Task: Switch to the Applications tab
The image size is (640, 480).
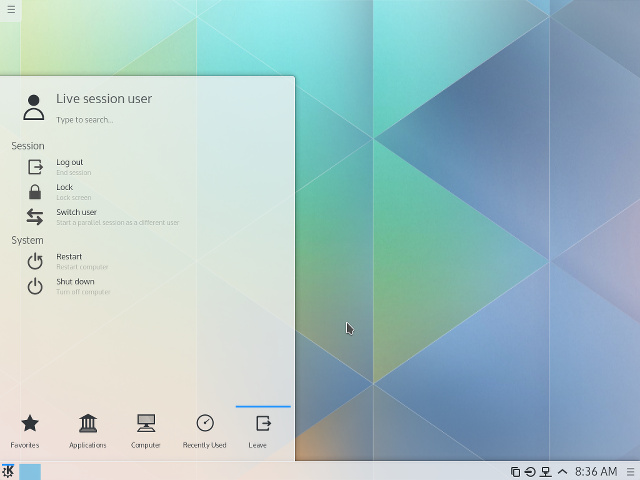Action: point(88,430)
